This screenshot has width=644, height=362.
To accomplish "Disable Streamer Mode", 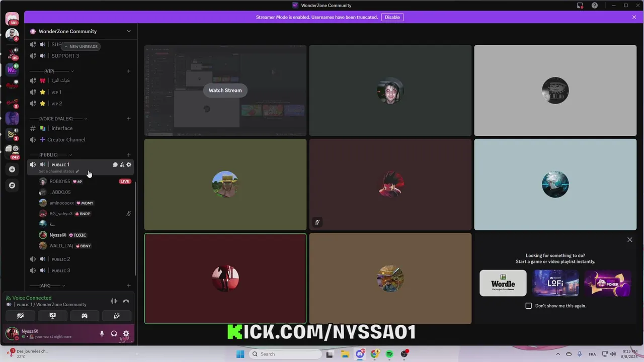I will 392,17.
